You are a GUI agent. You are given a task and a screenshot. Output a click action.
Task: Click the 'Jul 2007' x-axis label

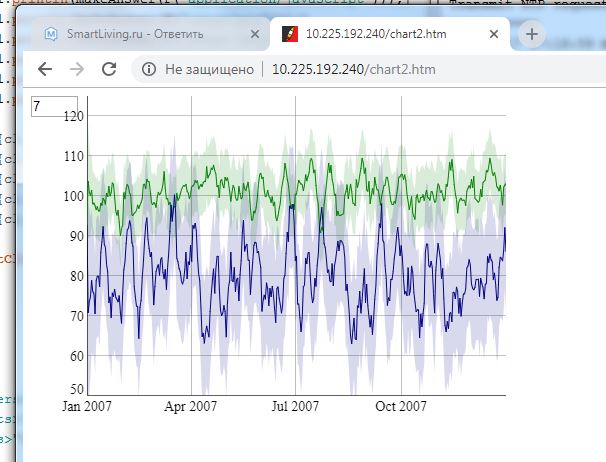click(295, 406)
